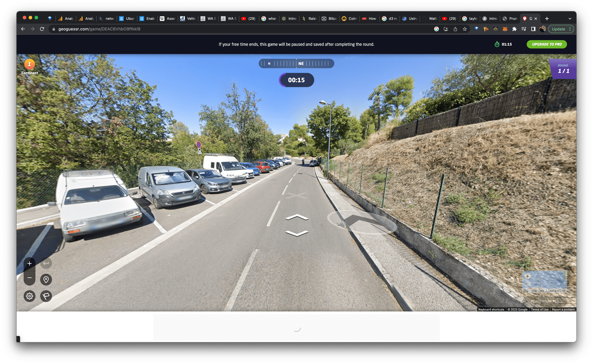Close the active GeoGuessr tab
The image size is (593, 364).
click(536, 19)
